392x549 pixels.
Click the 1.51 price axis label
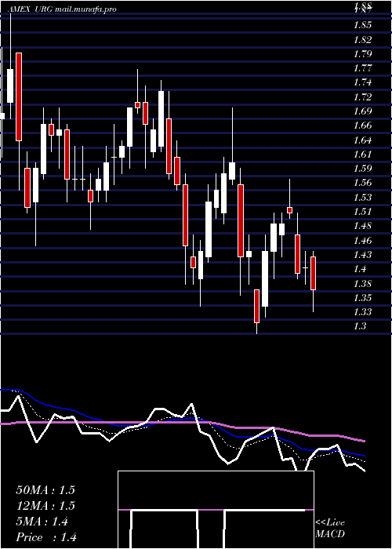[x=362, y=212]
